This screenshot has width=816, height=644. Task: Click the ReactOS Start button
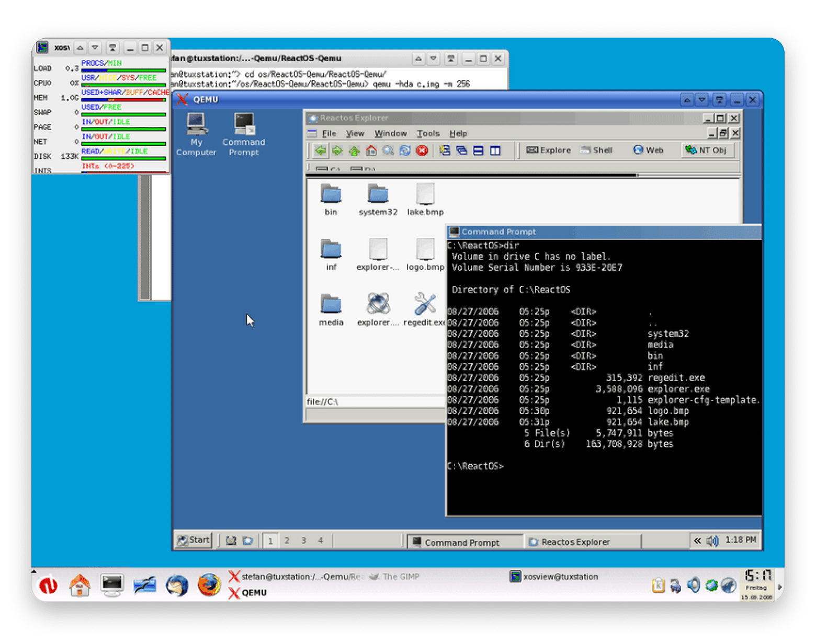tap(194, 540)
